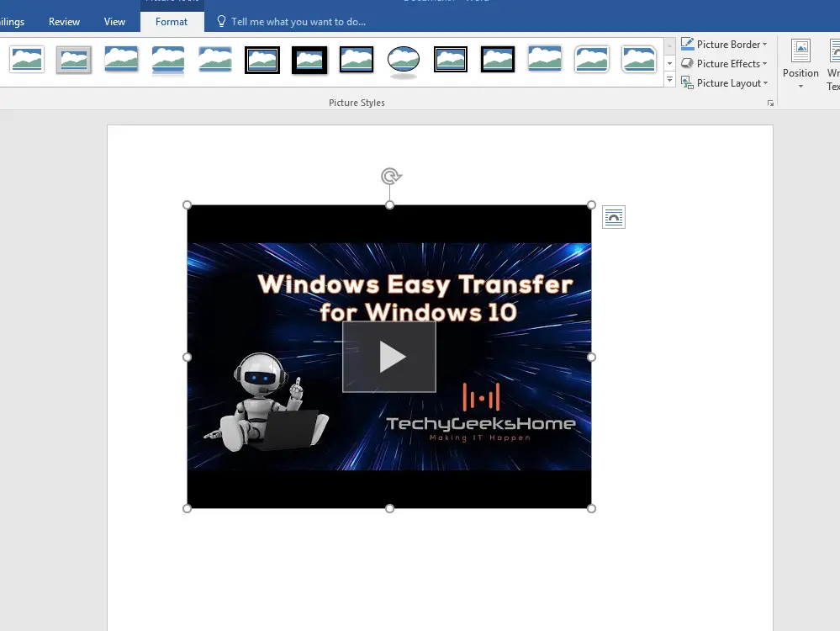Click the right-middle sizing handle of the picture
The image size is (840, 631).
click(591, 357)
